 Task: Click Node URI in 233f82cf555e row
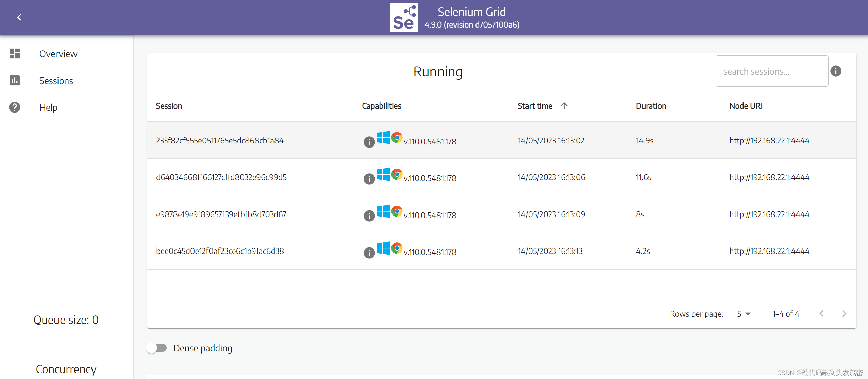coord(769,140)
